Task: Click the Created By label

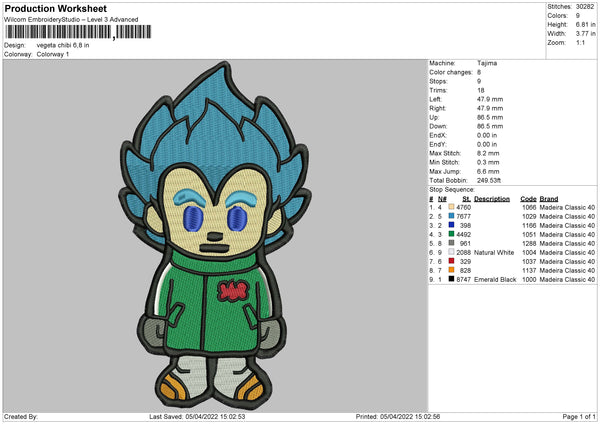Action: (x=21, y=417)
